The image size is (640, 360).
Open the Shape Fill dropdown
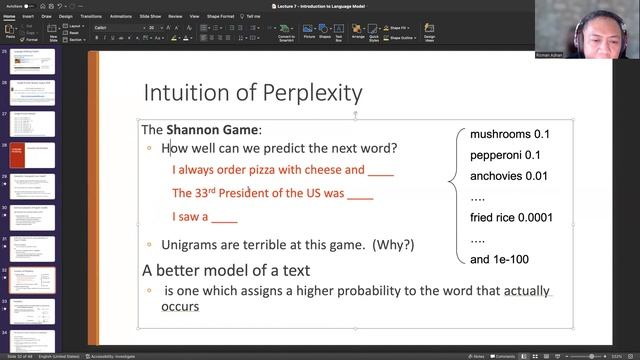396,28
